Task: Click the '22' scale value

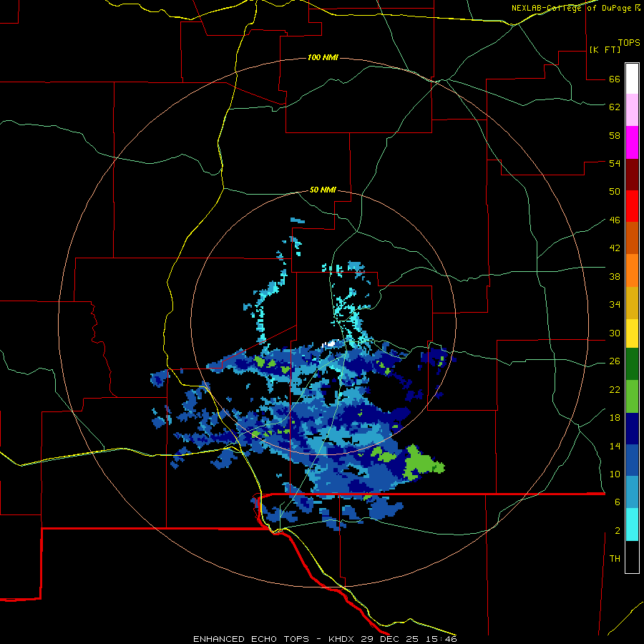Action: pos(615,390)
